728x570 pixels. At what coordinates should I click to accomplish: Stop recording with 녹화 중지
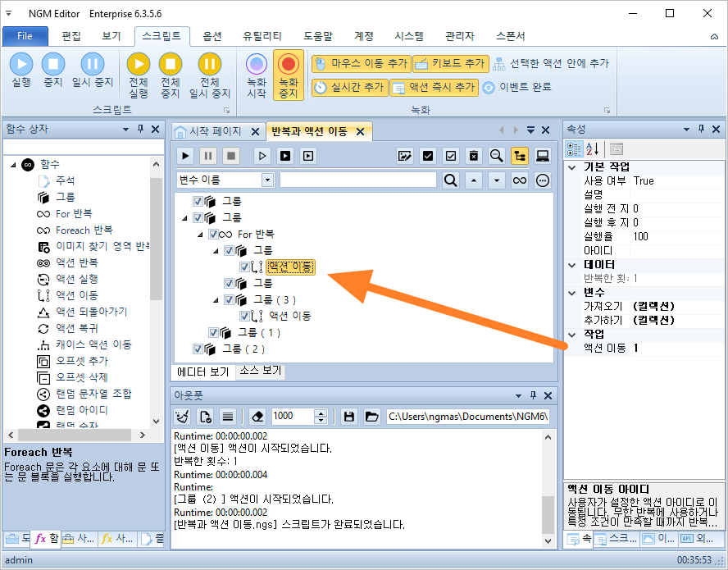click(x=289, y=75)
